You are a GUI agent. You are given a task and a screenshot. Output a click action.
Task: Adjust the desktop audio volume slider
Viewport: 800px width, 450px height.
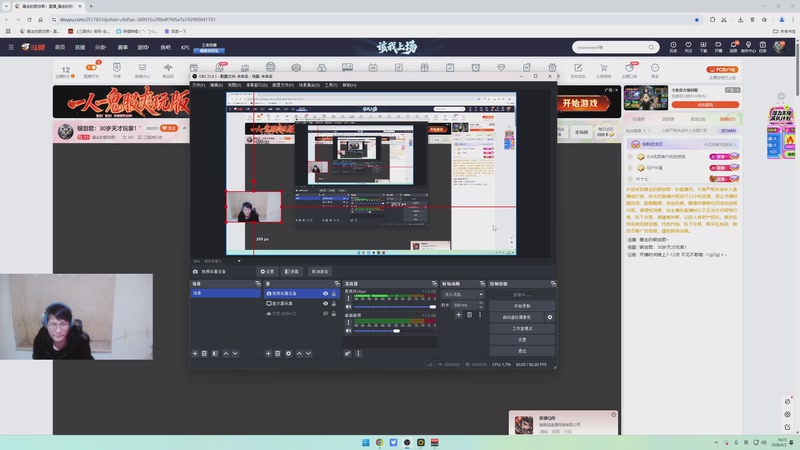(395, 331)
